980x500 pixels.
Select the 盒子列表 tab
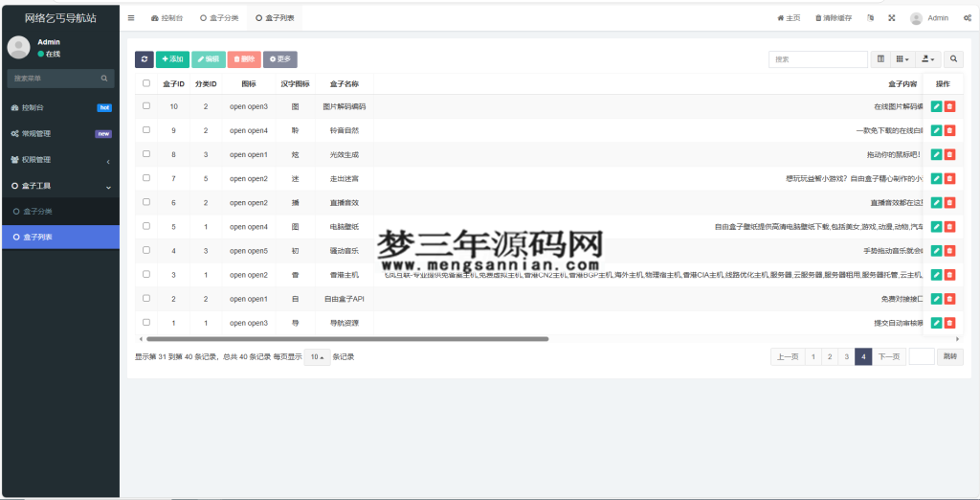(x=275, y=18)
